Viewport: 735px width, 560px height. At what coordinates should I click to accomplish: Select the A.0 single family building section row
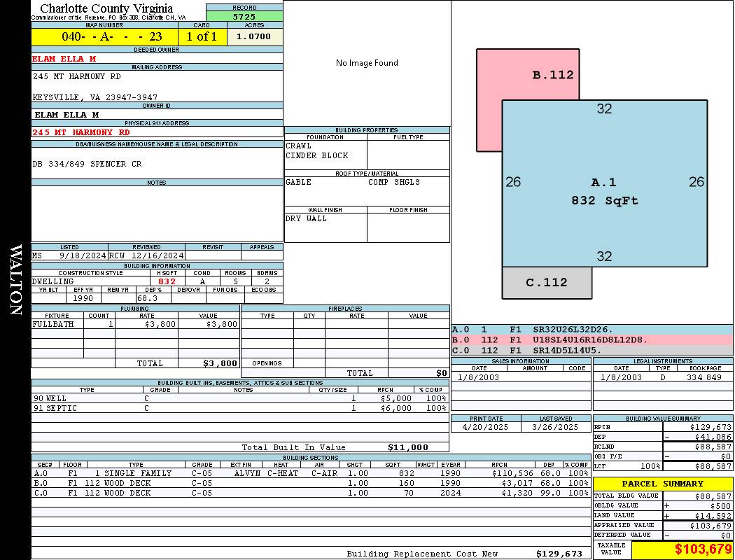point(310,473)
